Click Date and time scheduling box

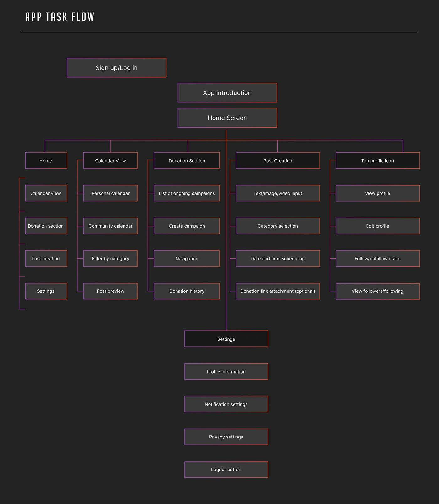(x=278, y=258)
